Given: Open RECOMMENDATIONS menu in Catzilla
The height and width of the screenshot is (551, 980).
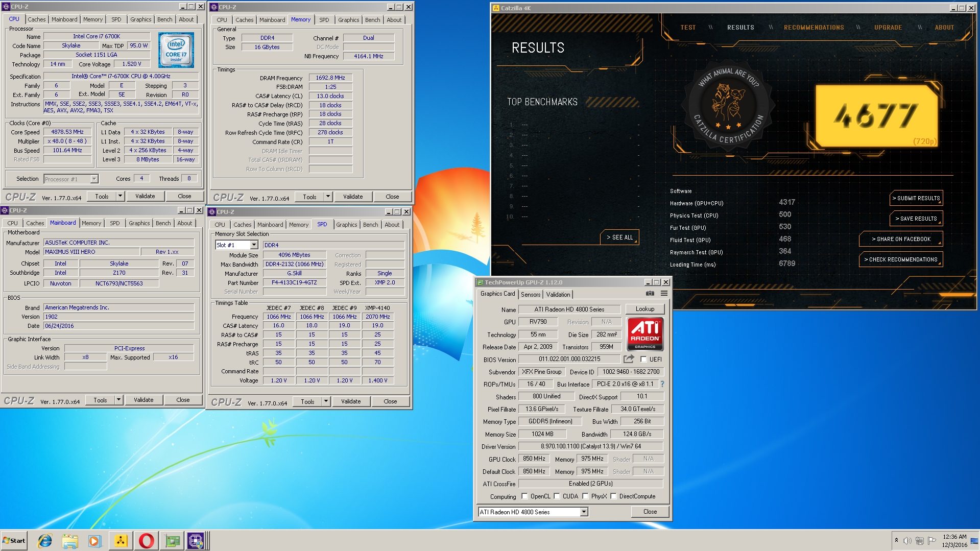Looking at the screenshot, I should tap(814, 28).
